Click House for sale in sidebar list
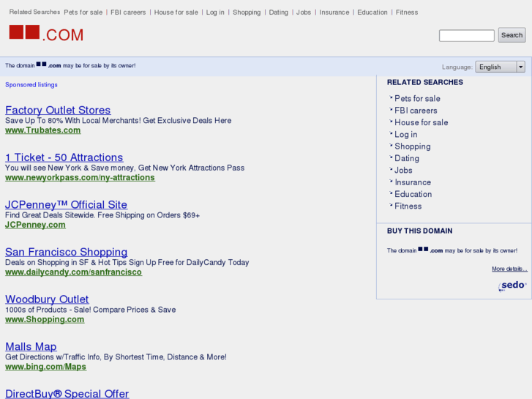The width and height of the screenshot is (532, 399). 421,122
